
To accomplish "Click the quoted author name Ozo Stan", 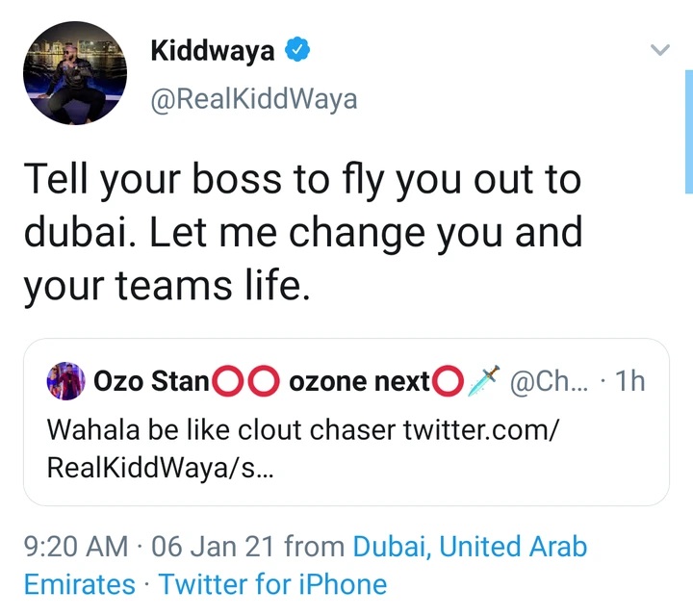I will click(x=151, y=382).
